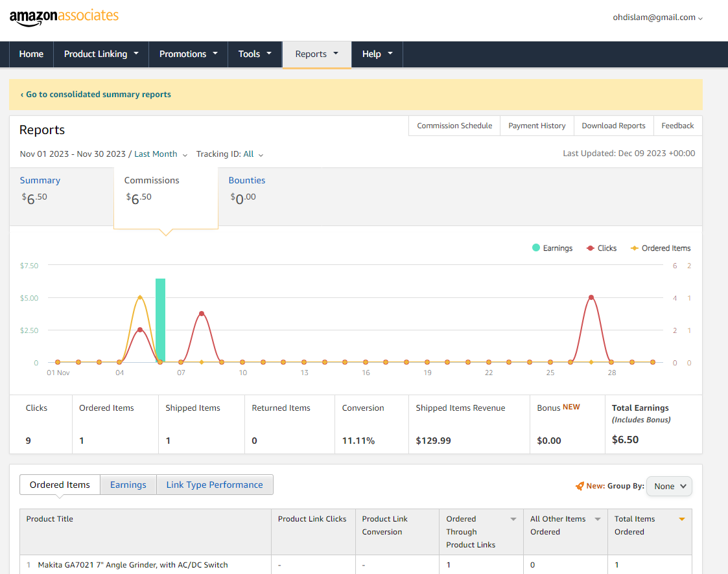Click the ordered items peak point on Nov 05

pos(140,297)
